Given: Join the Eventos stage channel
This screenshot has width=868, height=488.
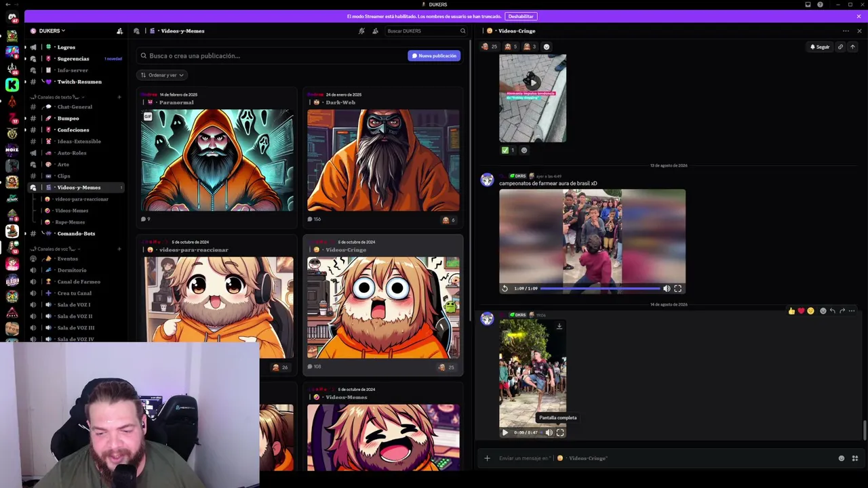Looking at the screenshot, I should tap(67, 258).
